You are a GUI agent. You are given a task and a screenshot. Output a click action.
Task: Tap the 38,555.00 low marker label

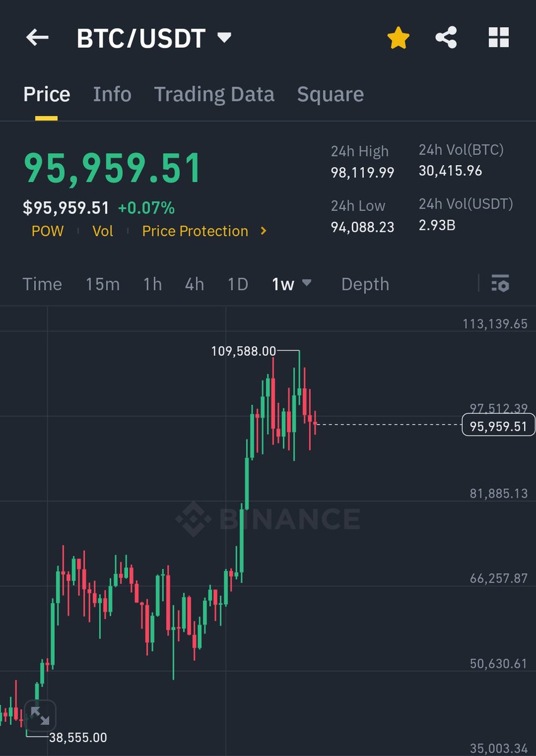pos(78,737)
